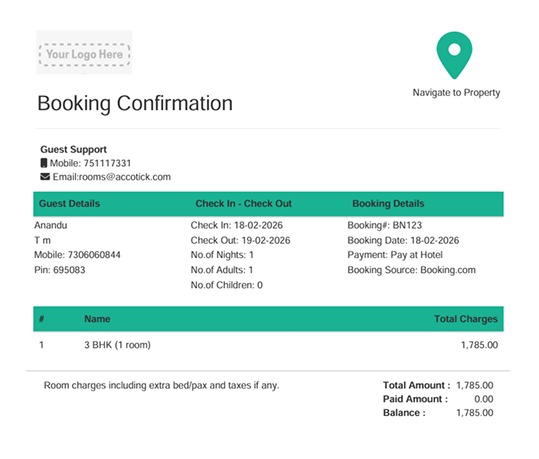
Task: Click the No.of Nights: 1 line
Action: pos(222,255)
